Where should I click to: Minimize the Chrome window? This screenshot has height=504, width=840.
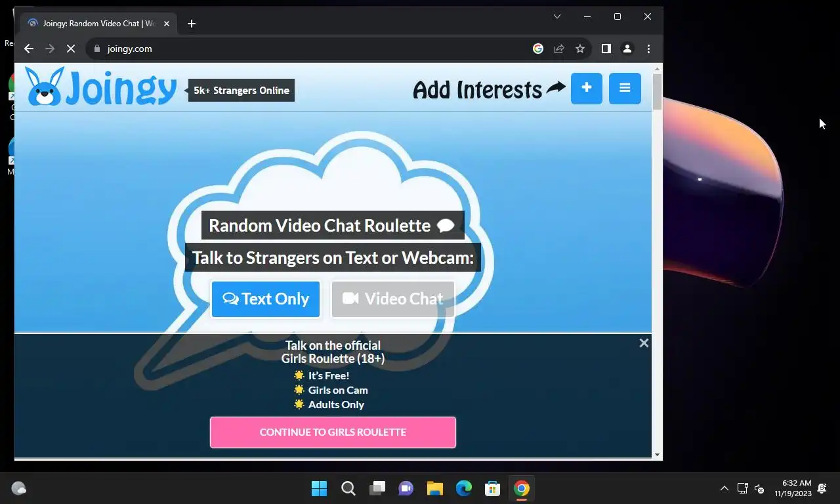tap(587, 16)
